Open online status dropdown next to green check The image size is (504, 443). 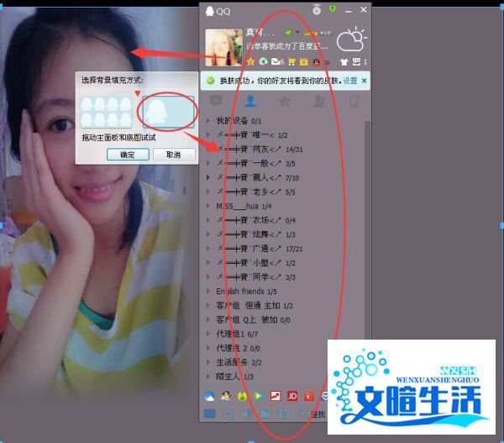297,32
